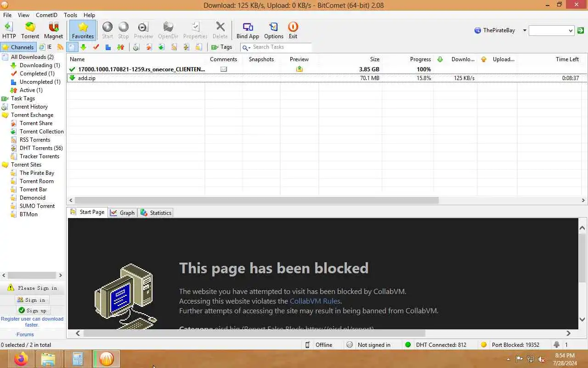Collapse the Torrent Sites folder

click(26, 165)
